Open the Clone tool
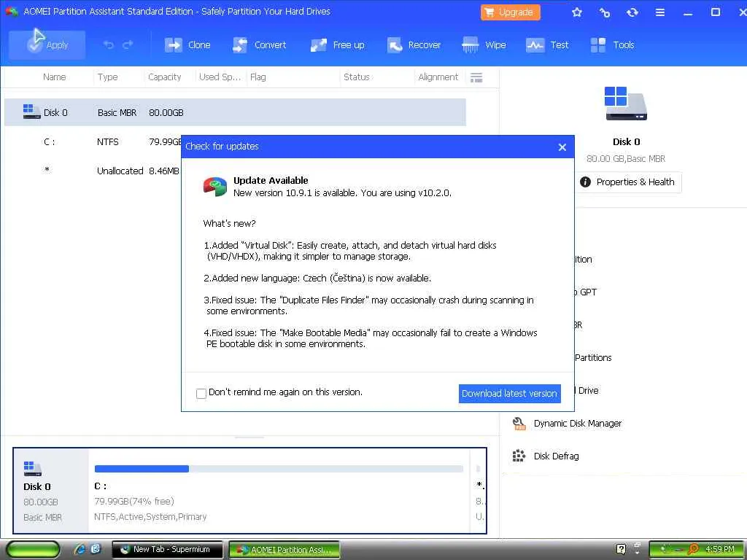Viewport: 747px width, 560px height. pyautogui.click(x=187, y=44)
